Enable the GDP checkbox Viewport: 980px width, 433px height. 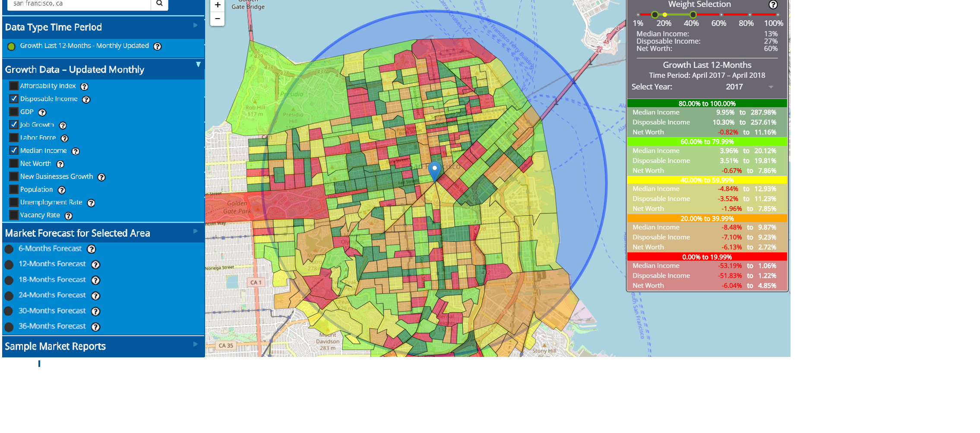pyautogui.click(x=14, y=112)
